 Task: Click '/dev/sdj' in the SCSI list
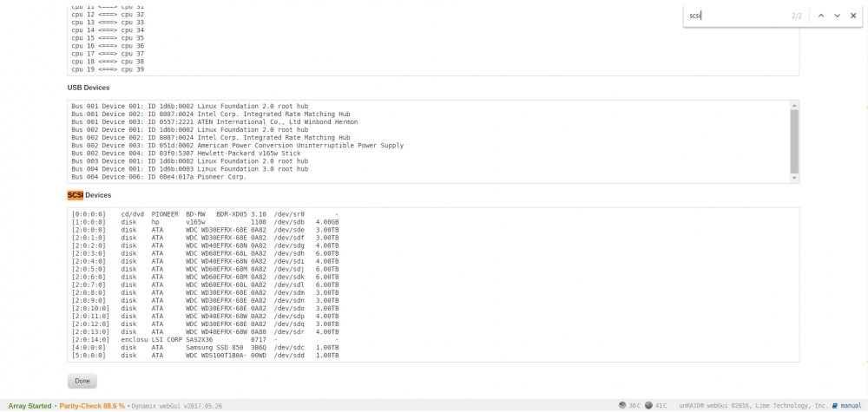coord(289,269)
